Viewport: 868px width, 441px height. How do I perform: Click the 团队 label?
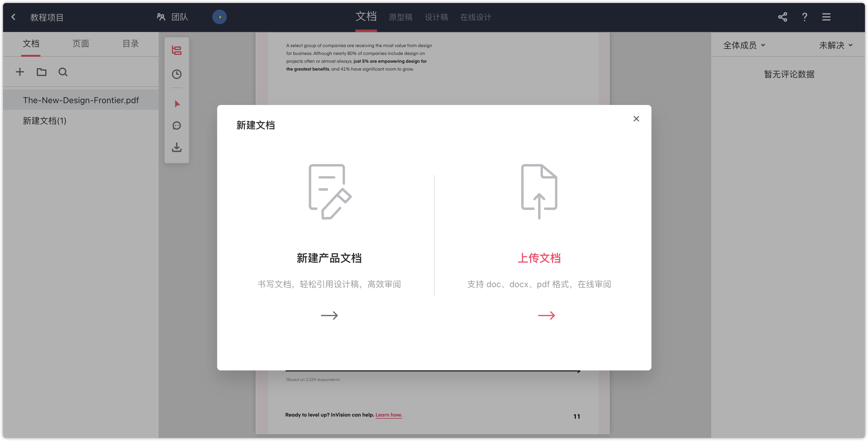coord(179,17)
